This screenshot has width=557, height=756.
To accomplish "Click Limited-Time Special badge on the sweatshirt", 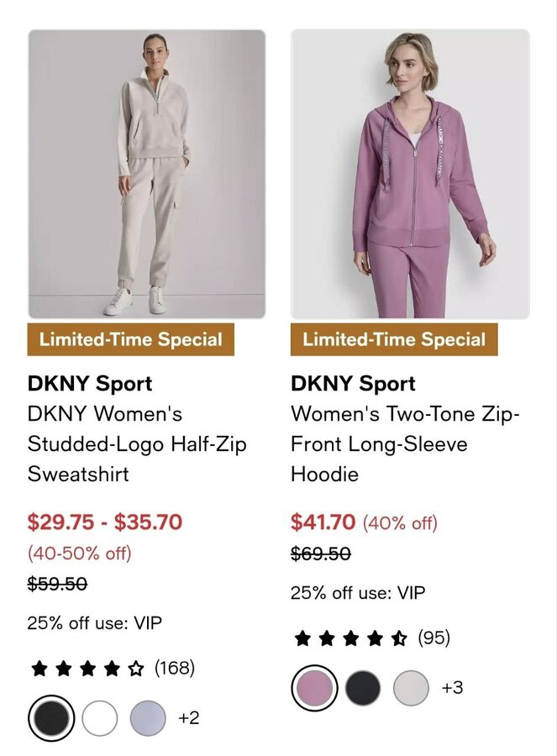I will [131, 340].
